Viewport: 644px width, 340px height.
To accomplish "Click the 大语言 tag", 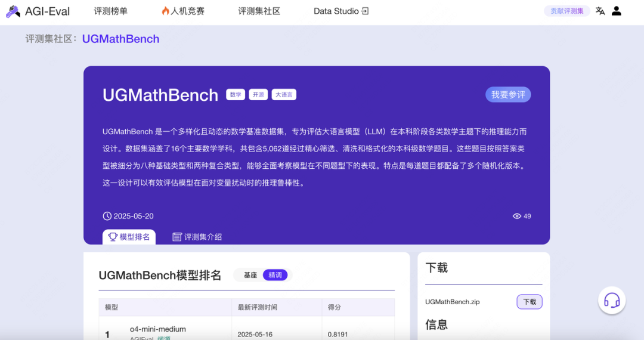I will [x=284, y=95].
